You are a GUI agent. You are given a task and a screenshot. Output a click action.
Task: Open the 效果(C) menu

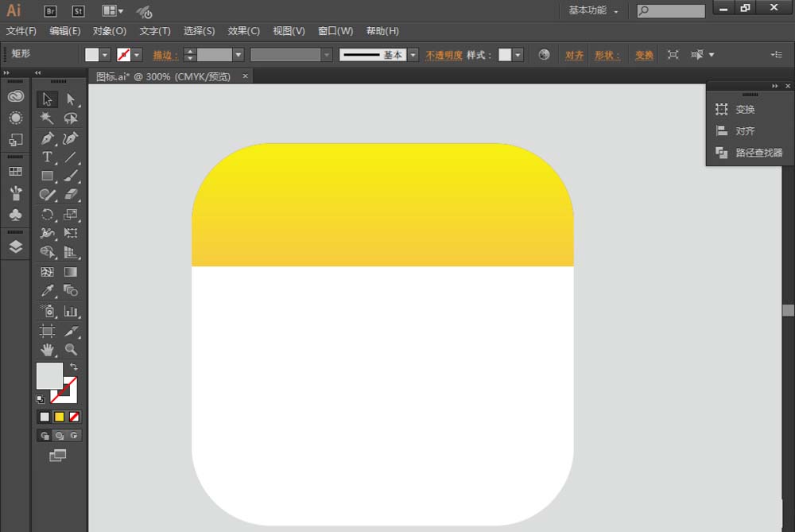point(244,31)
